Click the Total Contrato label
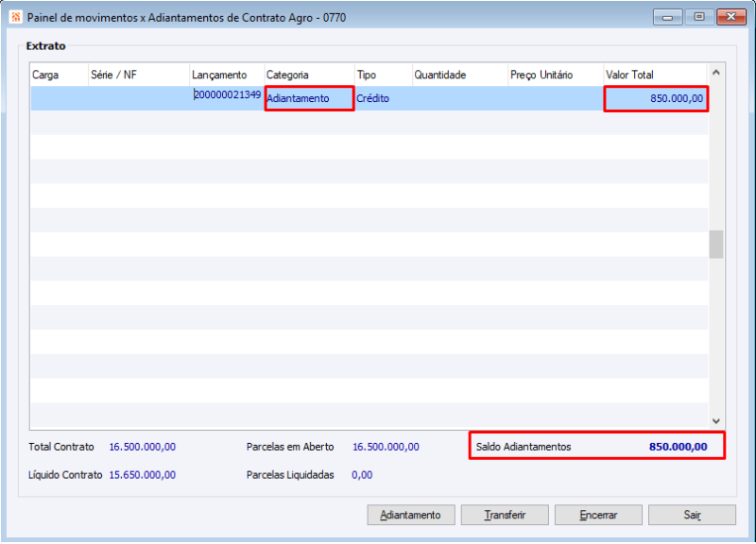The width and height of the screenshot is (756, 544). click(x=61, y=447)
